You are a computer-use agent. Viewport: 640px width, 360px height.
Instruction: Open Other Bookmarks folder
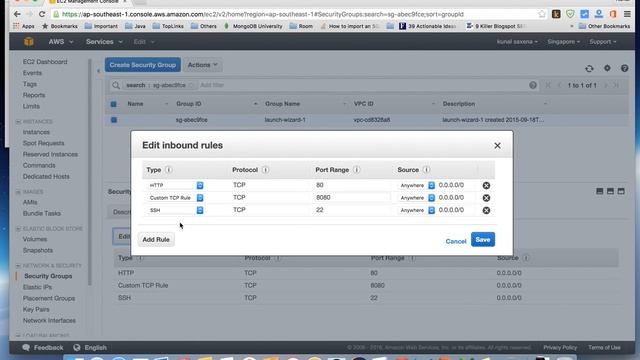click(x=604, y=26)
